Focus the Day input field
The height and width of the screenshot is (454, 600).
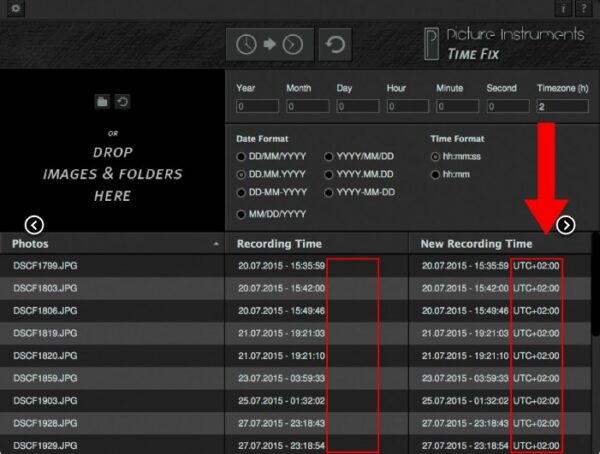(358, 106)
